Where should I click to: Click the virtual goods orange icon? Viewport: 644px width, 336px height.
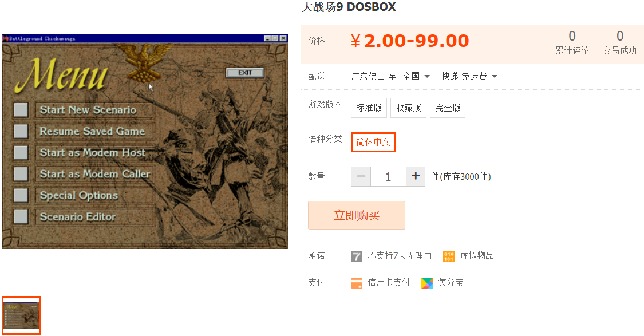coord(448,256)
